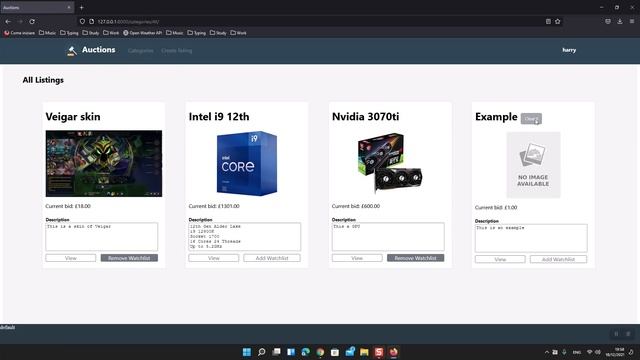640x360 pixels.
Task: Open the Open Weather API bookmark
Action: click(x=142, y=33)
